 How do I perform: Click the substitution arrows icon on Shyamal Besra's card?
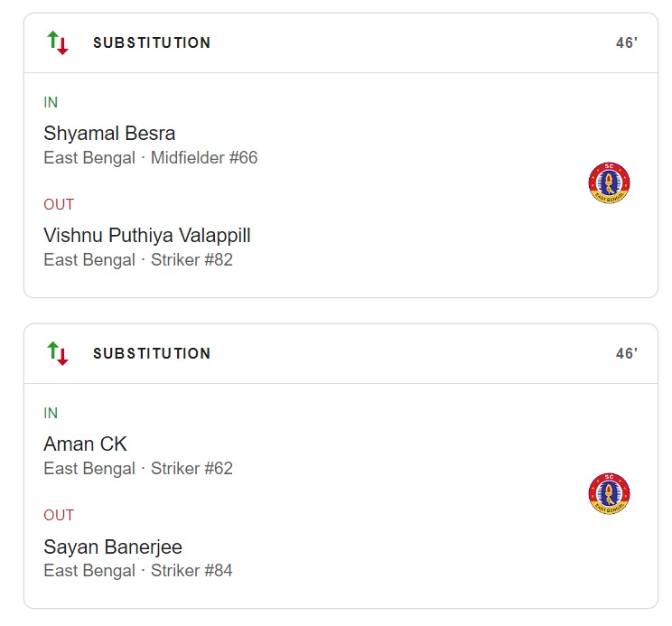(58, 42)
